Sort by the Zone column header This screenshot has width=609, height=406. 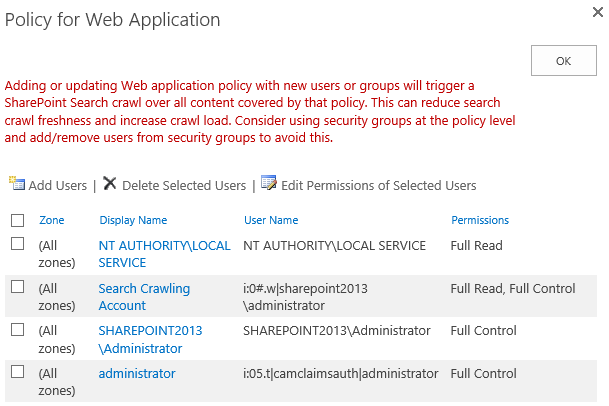51,220
